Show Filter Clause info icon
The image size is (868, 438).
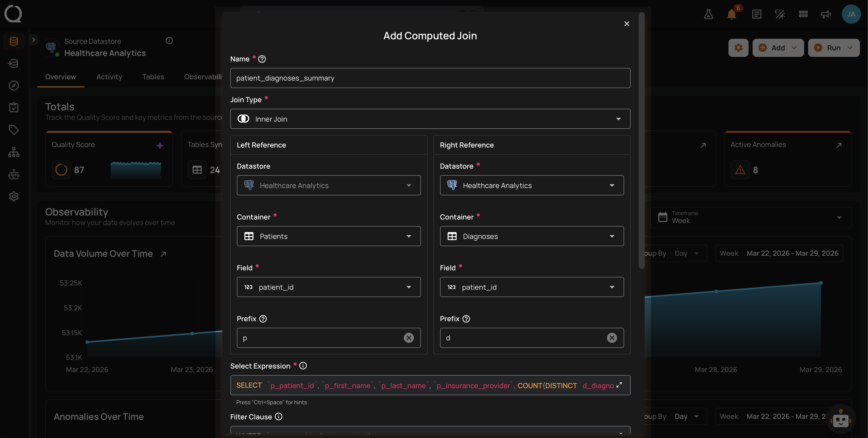(278, 417)
